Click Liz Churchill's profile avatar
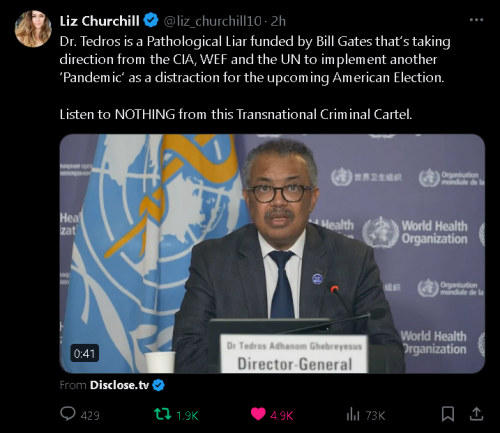 [x=33, y=29]
